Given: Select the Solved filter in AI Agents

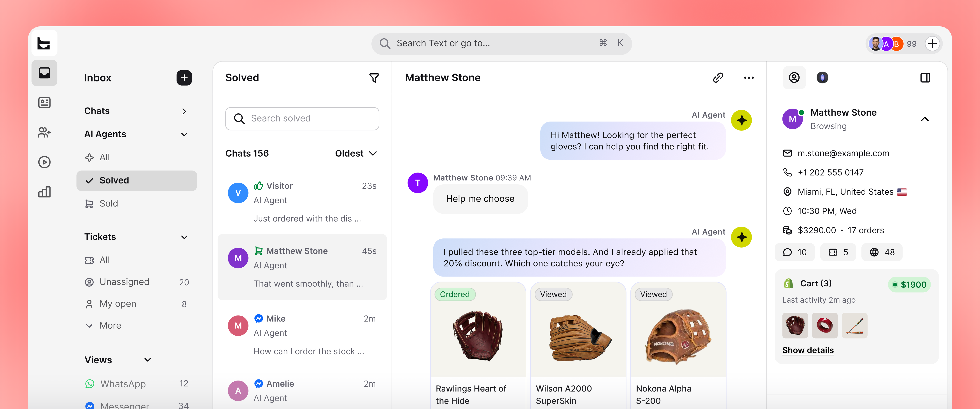Looking at the screenshot, I should click(136, 180).
